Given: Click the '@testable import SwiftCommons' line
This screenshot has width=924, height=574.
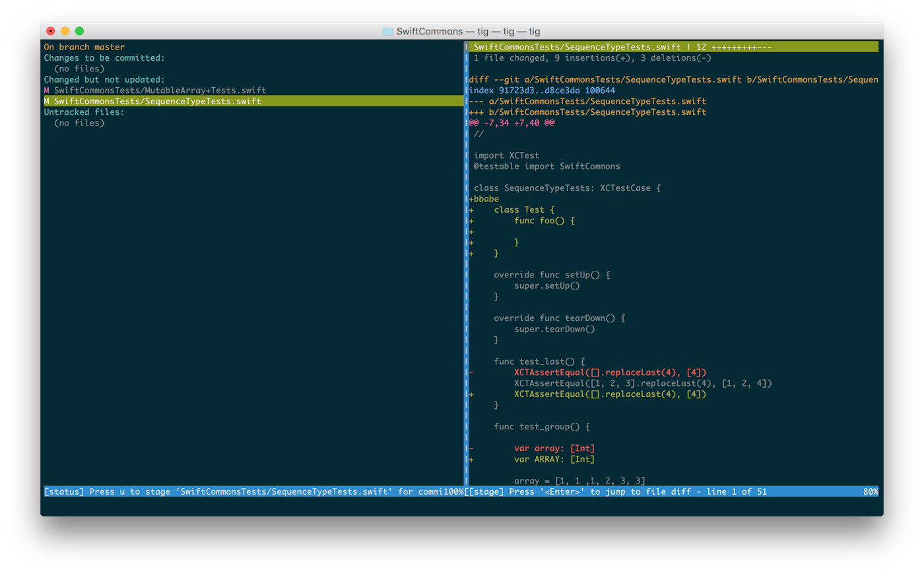Looking at the screenshot, I should pos(546,166).
